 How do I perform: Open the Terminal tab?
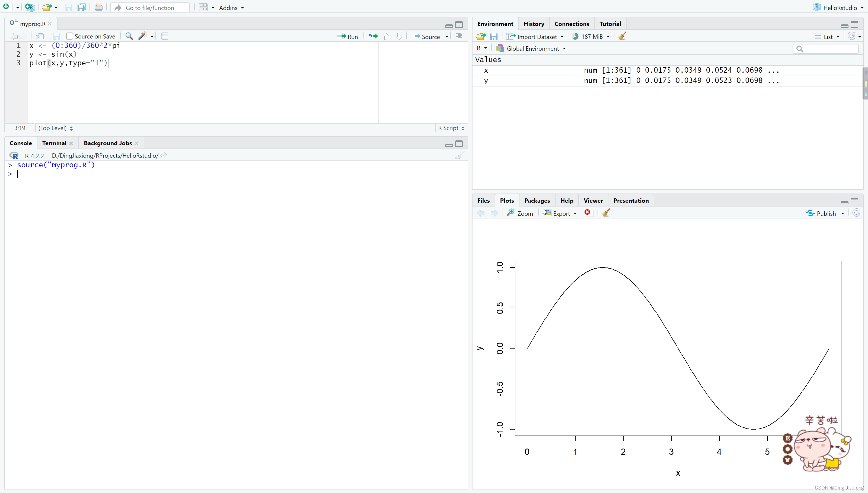click(54, 143)
